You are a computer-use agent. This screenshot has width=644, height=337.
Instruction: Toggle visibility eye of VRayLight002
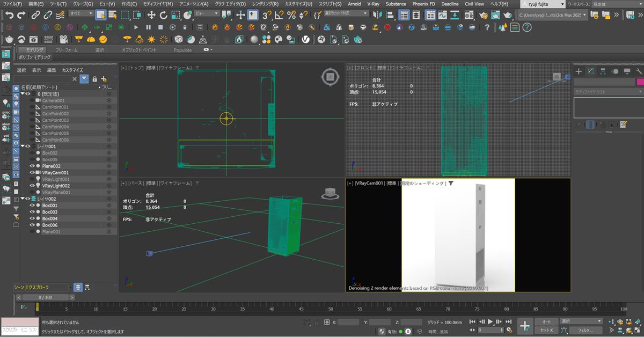coord(32,186)
